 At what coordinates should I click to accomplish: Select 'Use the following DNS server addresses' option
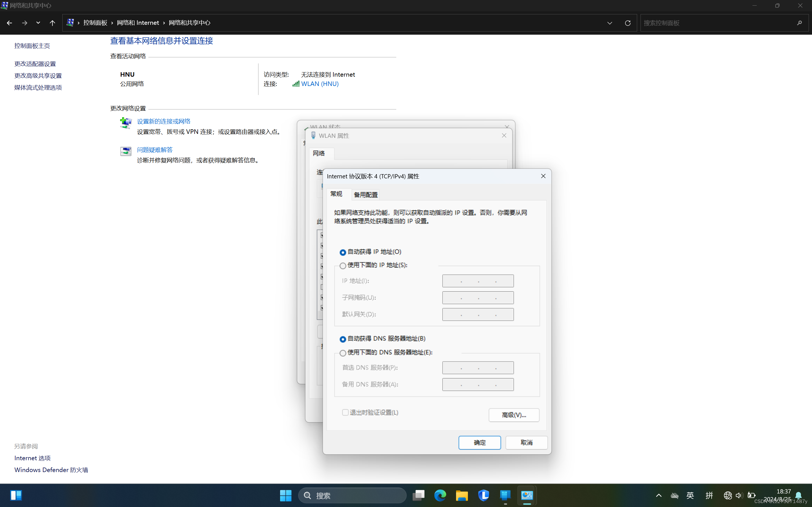click(x=343, y=353)
